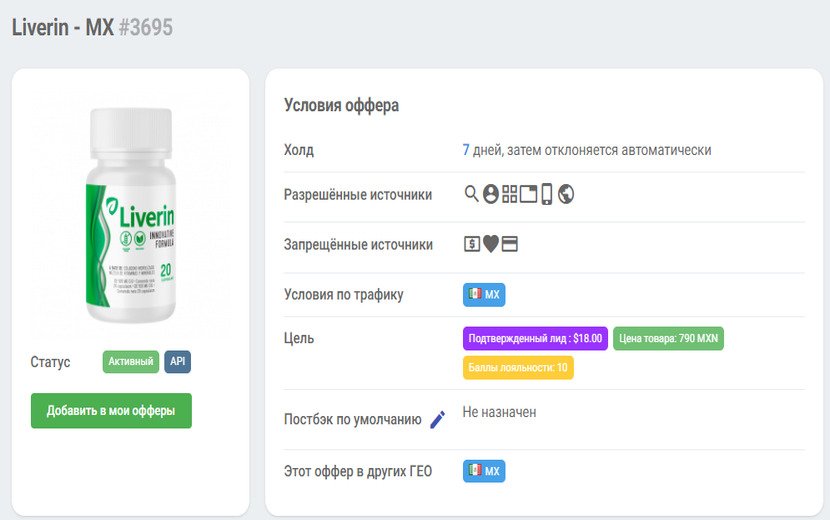This screenshot has width=830, height=520.
Task: Click the green 'Активный' status badge
Action: [131, 361]
